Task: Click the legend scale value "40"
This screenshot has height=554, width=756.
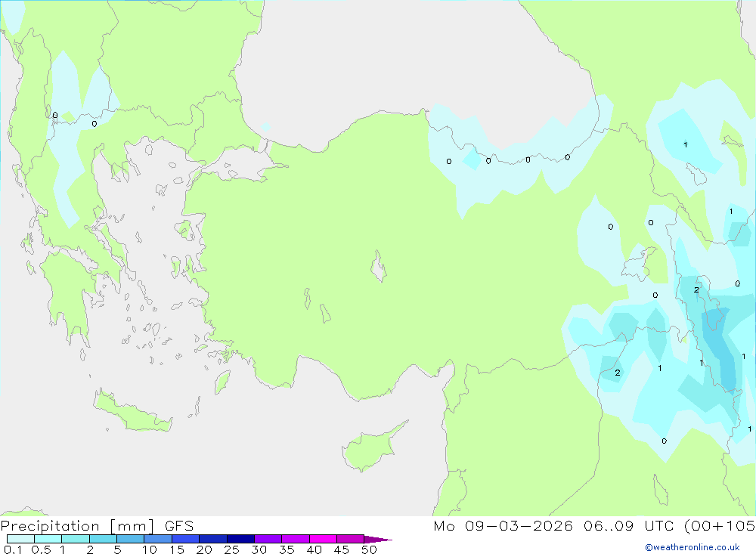Action: pyautogui.click(x=314, y=549)
